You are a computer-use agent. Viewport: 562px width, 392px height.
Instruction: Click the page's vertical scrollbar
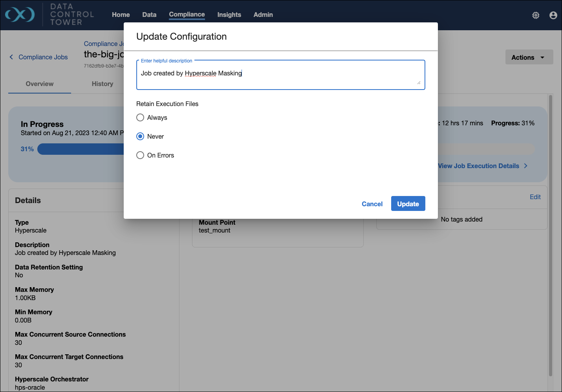(550, 236)
